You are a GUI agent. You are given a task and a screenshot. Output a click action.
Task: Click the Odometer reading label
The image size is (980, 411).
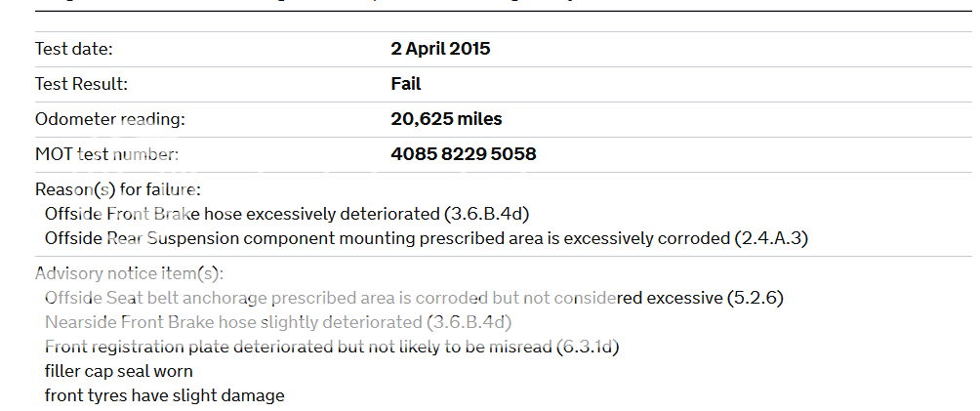(110, 119)
